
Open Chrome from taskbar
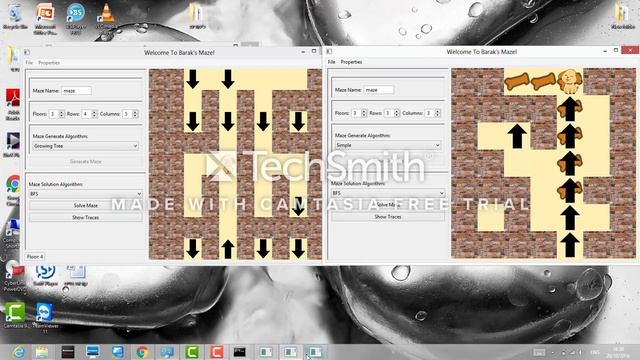(x=142, y=352)
